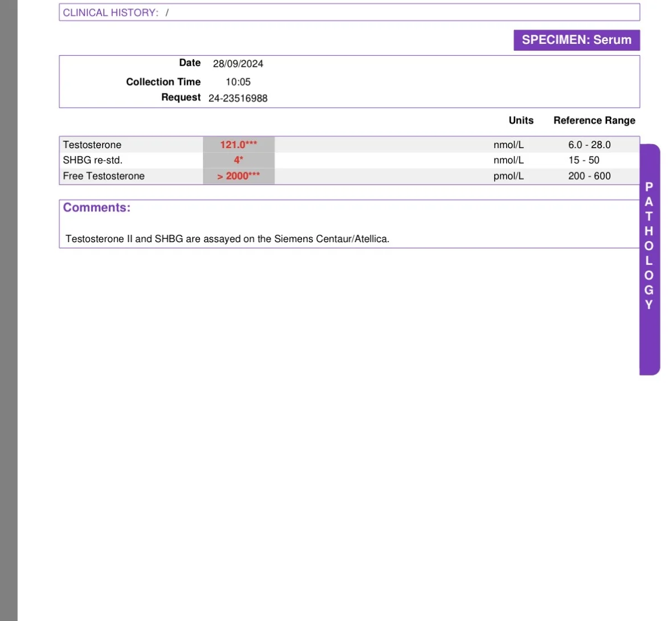
Task: Click the Clinical History field
Action: tap(349, 13)
